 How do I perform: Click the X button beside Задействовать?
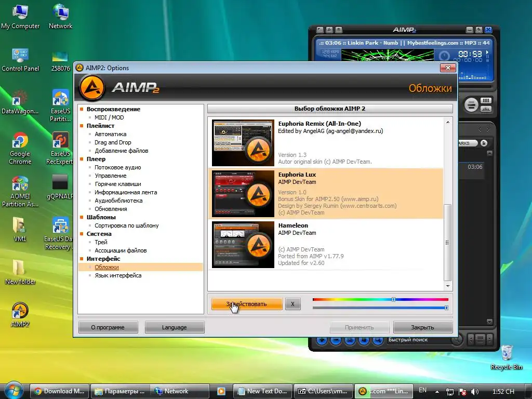(x=292, y=304)
